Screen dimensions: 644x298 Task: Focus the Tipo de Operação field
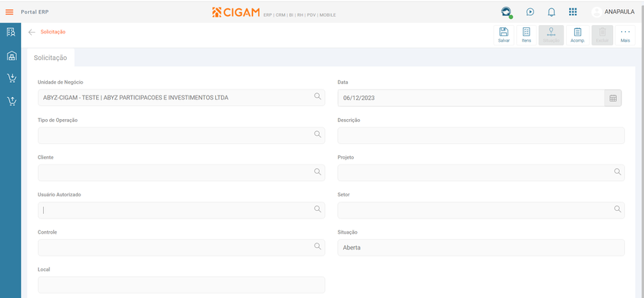[x=181, y=135]
